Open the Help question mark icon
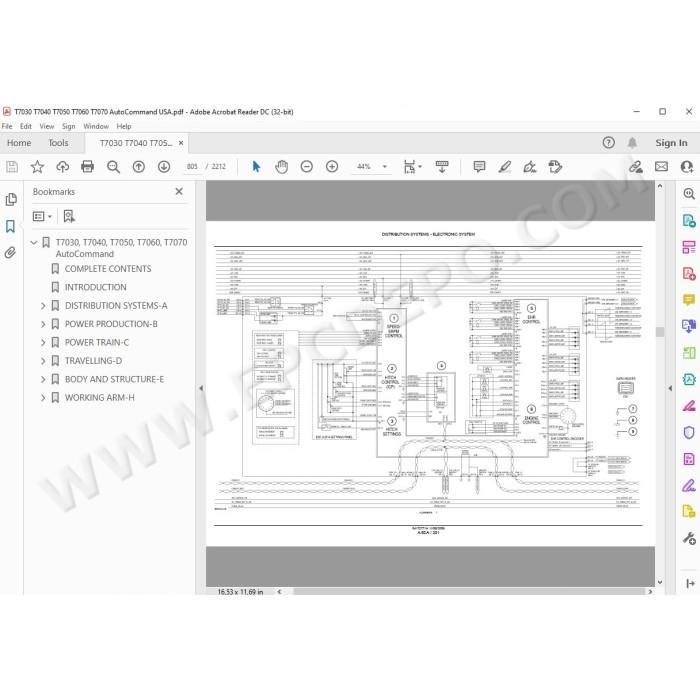700x700 pixels. [608, 143]
